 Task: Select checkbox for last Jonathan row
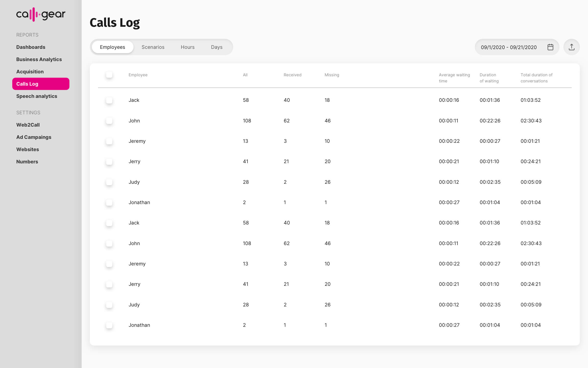109,325
